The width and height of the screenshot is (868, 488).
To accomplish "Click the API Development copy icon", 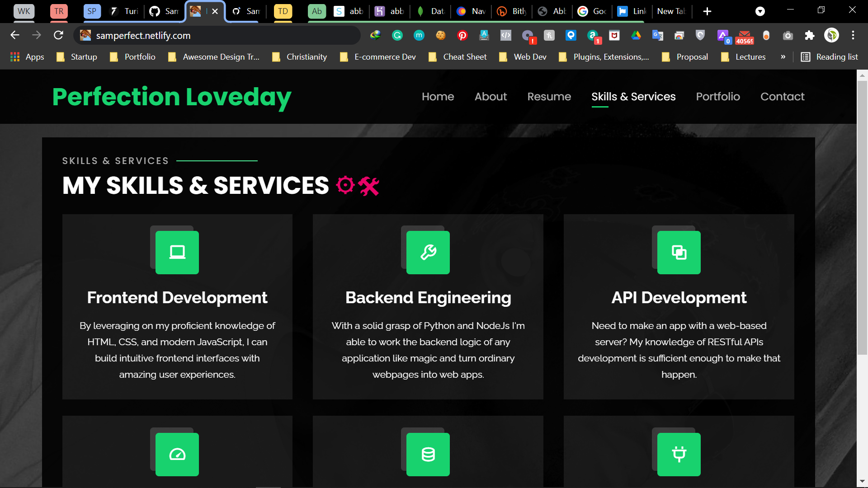I will 679,252.
